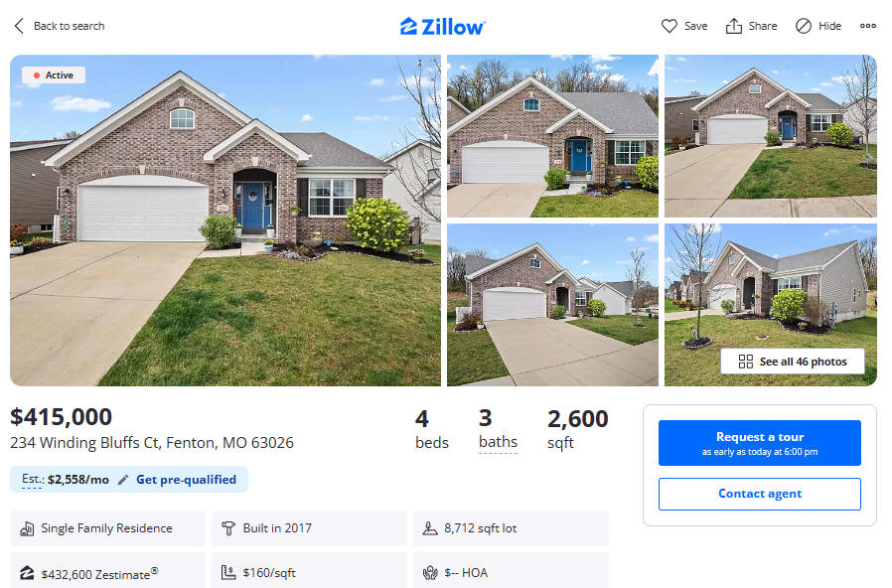Click the underlined baths label

498,442
